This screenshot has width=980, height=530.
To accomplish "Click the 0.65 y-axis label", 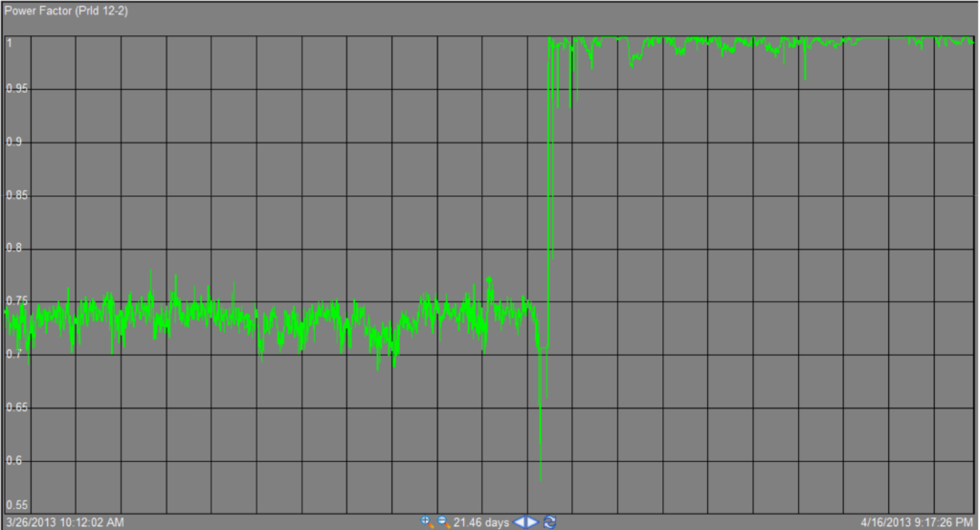I will [16, 408].
